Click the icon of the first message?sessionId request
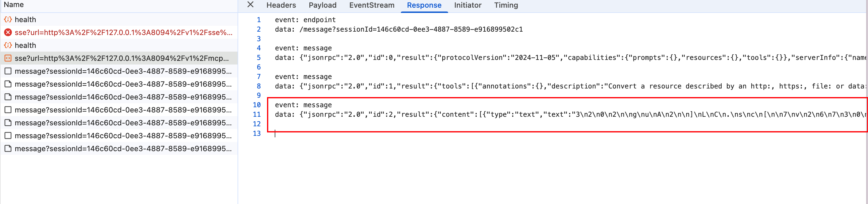The width and height of the screenshot is (868, 204). click(x=8, y=71)
